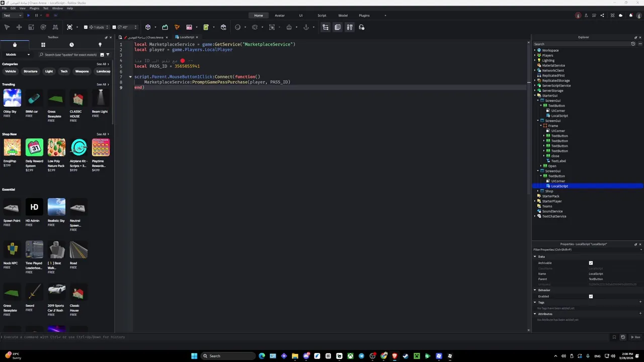Add a tag with Tags plus button
This screenshot has height=362, width=644.
(x=640, y=302)
